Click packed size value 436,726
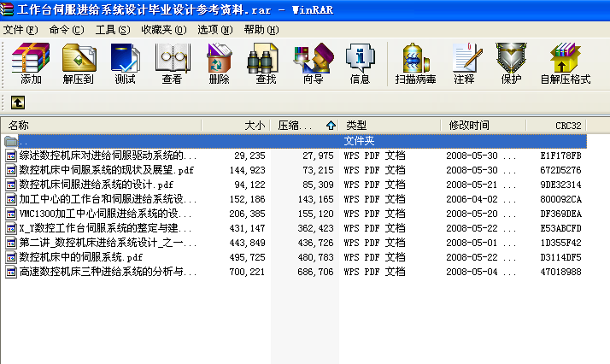 [315, 243]
